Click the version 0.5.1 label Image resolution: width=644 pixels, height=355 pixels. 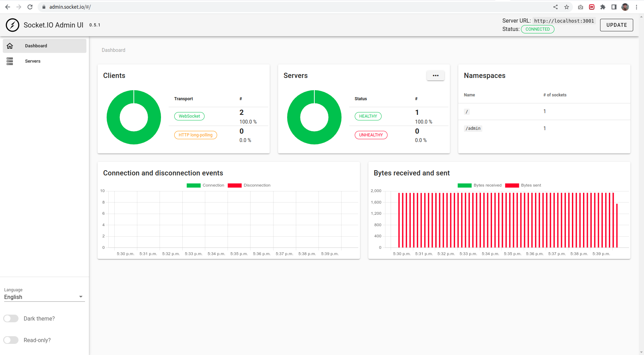click(x=95, y=25)
